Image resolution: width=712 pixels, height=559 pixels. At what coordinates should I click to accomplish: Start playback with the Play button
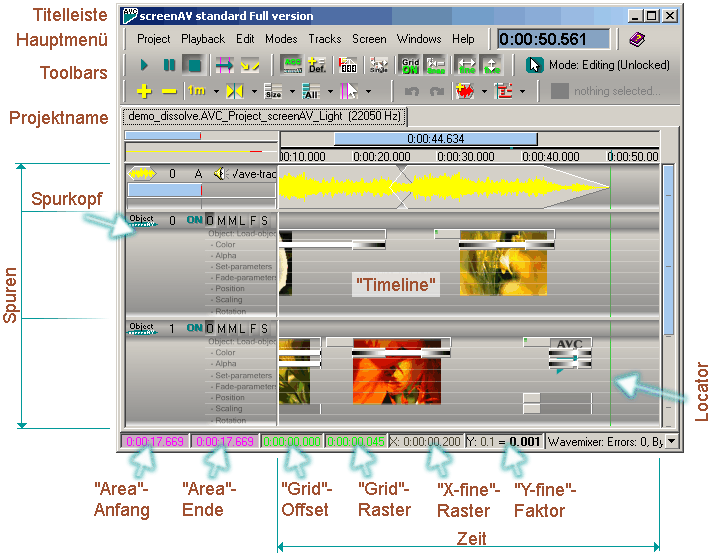[144, 65]
